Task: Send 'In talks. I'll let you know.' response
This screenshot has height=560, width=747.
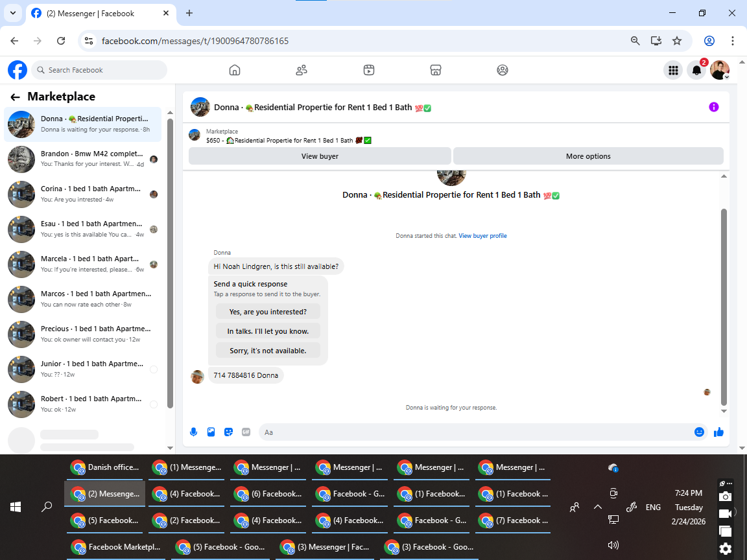Action: [x=268, y=331]
